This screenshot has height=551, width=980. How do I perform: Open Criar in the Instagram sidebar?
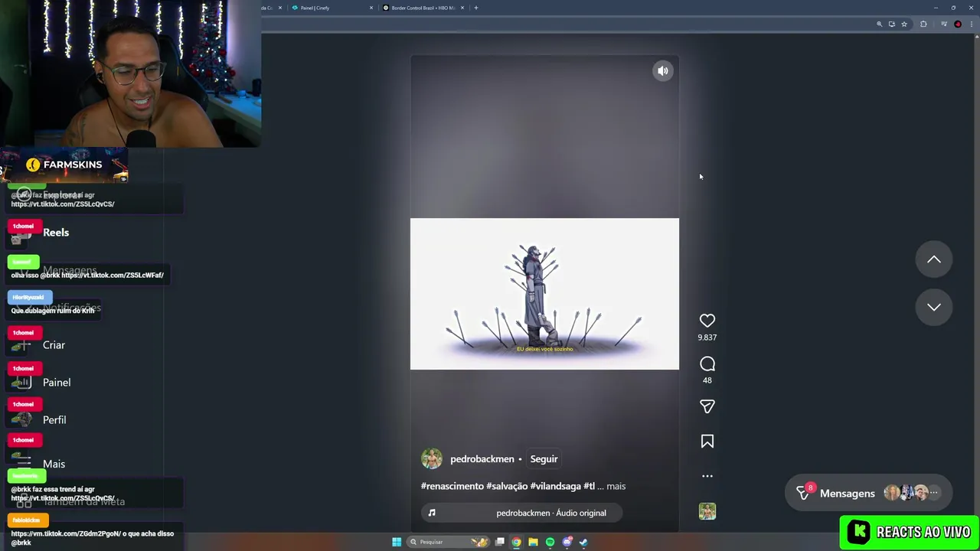pos(54,345)
